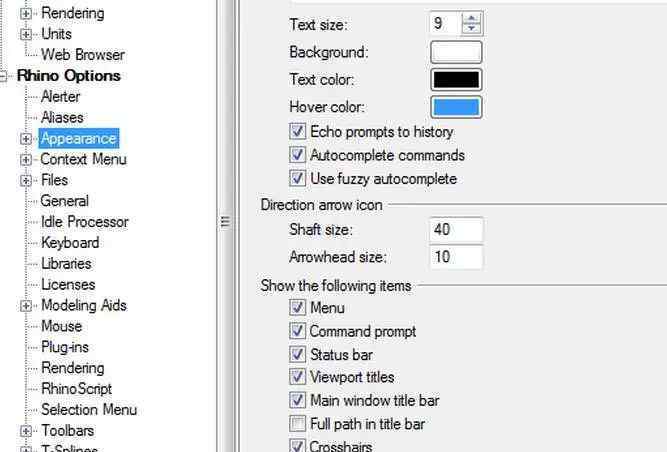This screenshot has width=667, height=452.
Task: Expand the Toolbars tree node
Action: (26, 431)
